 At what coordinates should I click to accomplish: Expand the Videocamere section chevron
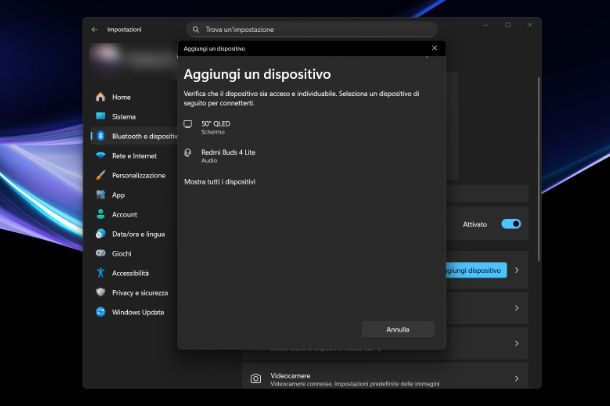[x=516, y=379]
